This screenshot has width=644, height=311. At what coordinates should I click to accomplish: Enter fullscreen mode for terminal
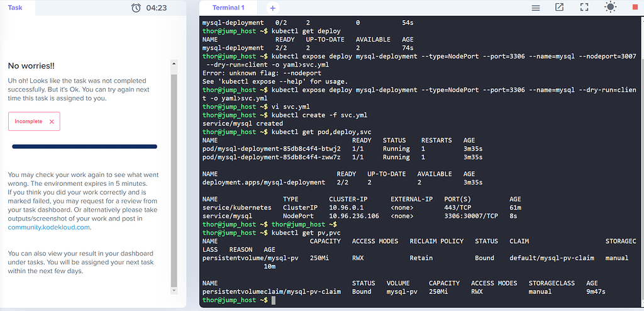coord(584,8)
